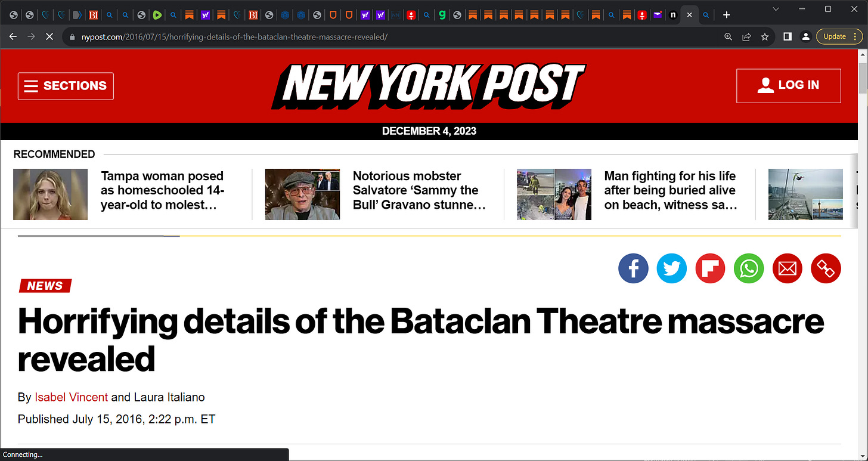Open author Isabel Vincent's page
This screenshot has width=868, height=461.
click(72, 397)
